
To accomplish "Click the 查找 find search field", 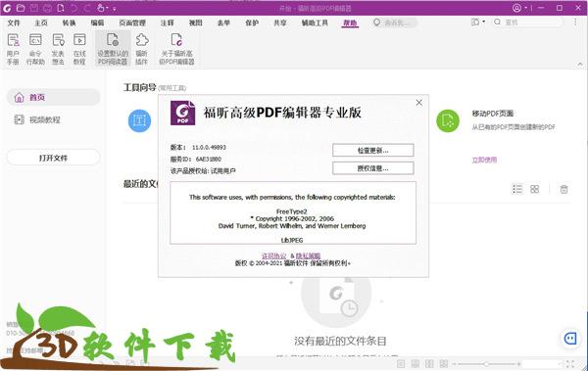I will click(x=528, y=23).
